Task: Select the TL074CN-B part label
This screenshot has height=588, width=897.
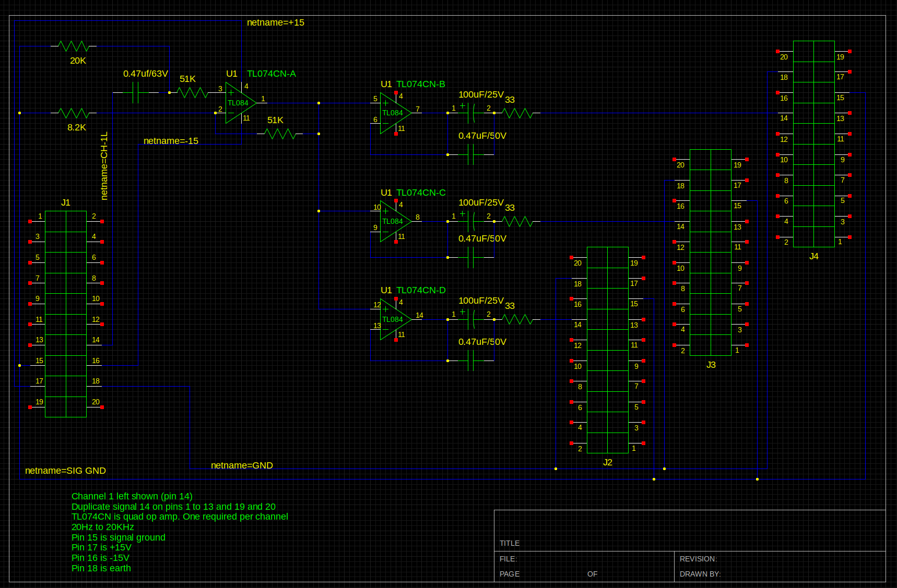Action: [x=421, y=84]
